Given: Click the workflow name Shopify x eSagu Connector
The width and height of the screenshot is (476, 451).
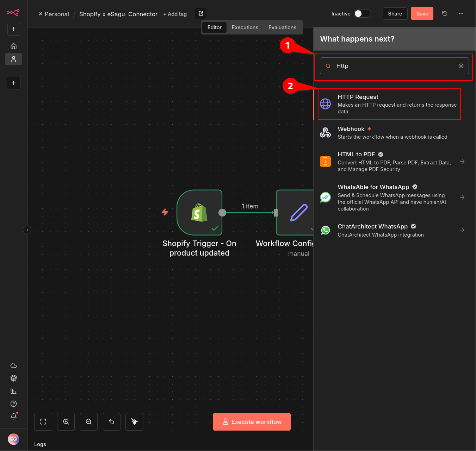Looking at the screenshot, I should tap(118, 14).
